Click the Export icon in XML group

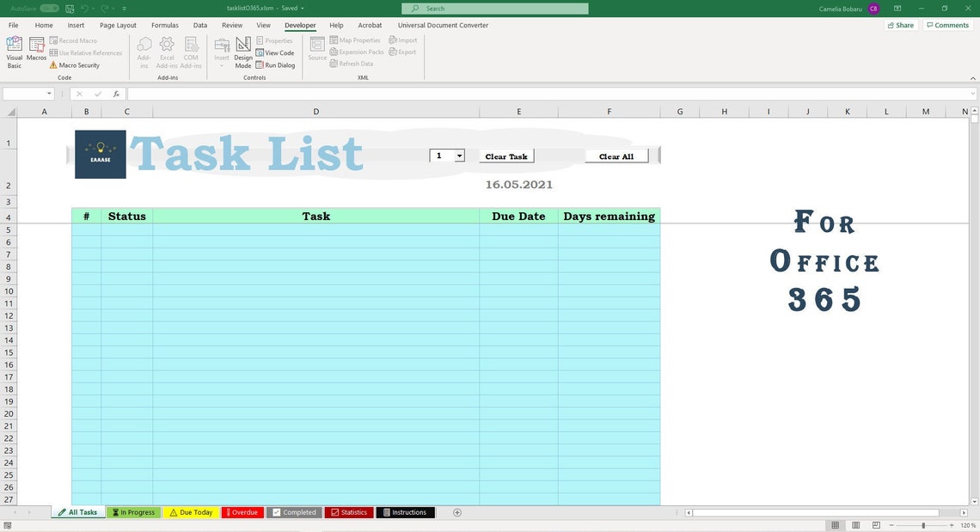click(x=401, y=52)
